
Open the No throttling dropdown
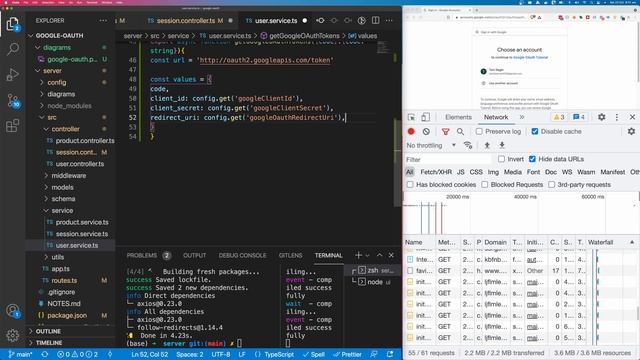click(431, 145)
